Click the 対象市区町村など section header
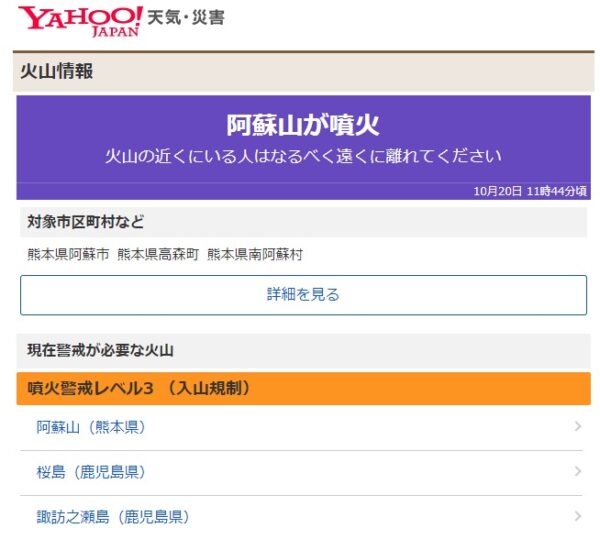 (x=85, y=222)
